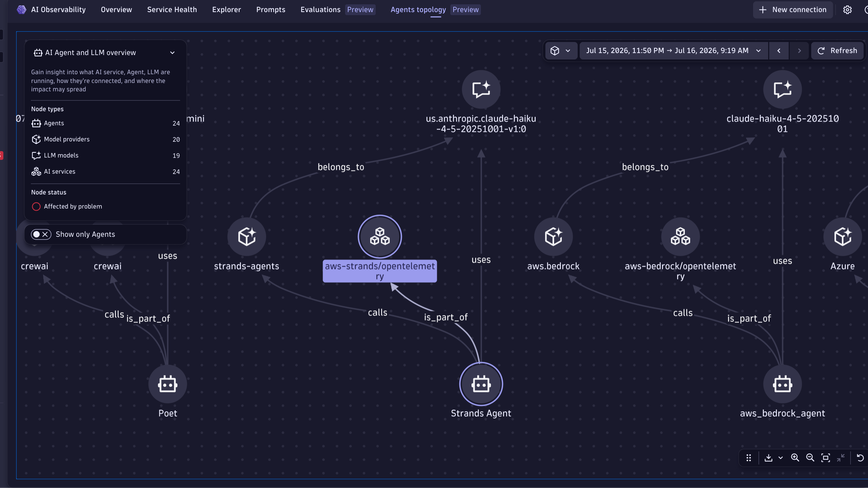
Task: Click the Preview badge next to Evaluations
Action: [360, 9]
